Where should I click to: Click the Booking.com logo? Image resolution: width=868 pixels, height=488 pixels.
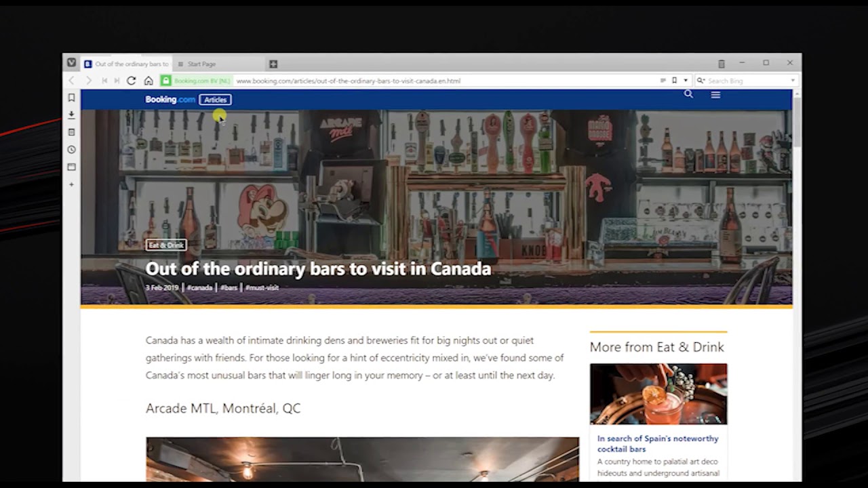tap(170, 100)
